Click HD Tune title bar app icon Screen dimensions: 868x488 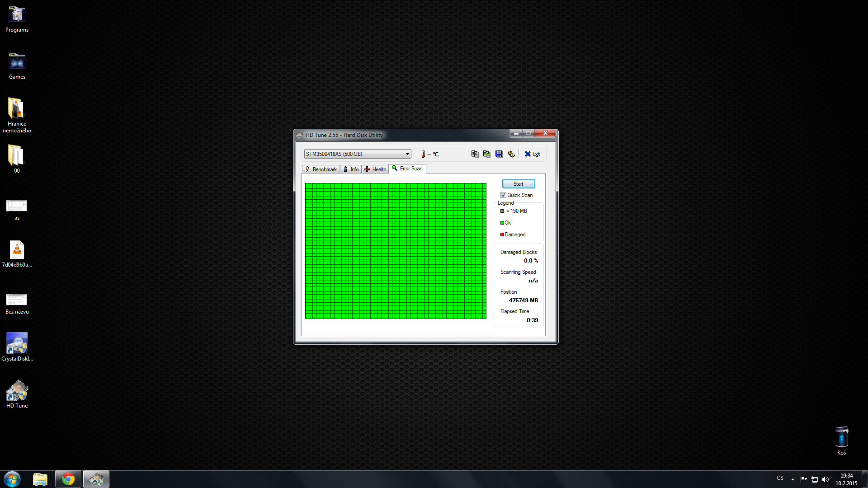coord(300,135)
